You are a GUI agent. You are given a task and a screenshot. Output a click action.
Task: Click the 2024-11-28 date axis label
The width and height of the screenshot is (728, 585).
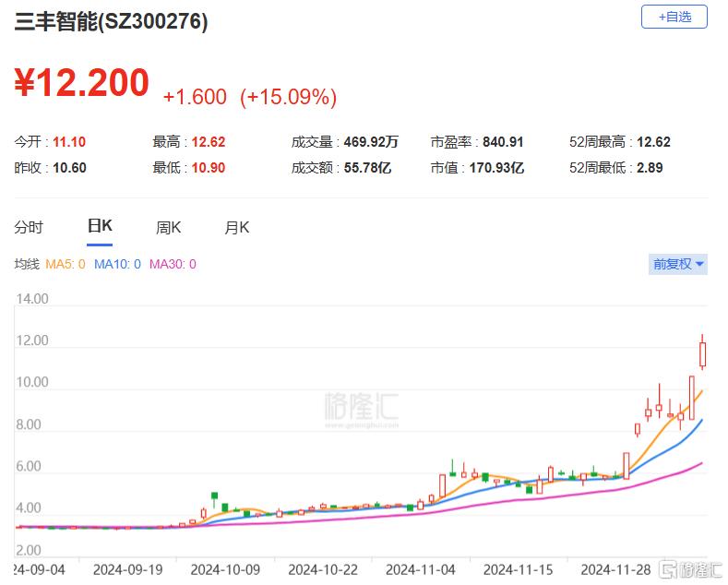pos(615,569)
